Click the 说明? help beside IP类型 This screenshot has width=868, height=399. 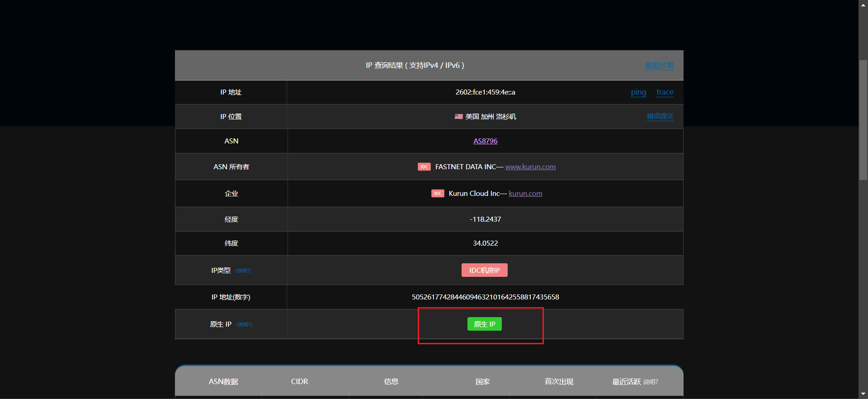(243, 271)
